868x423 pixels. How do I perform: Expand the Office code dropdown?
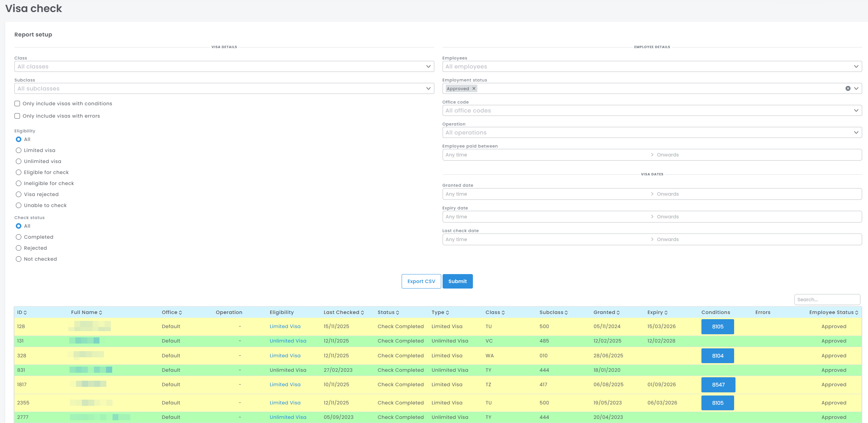(x=652, y=111)
